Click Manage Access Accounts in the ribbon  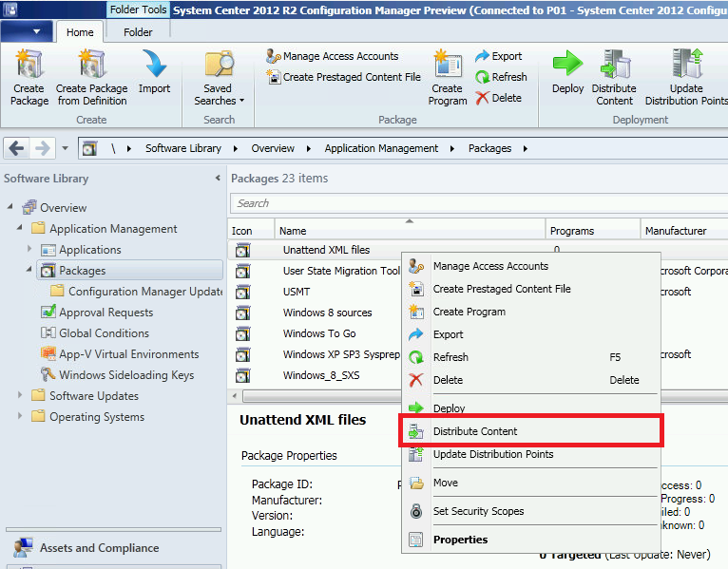(x=333, y=56)
